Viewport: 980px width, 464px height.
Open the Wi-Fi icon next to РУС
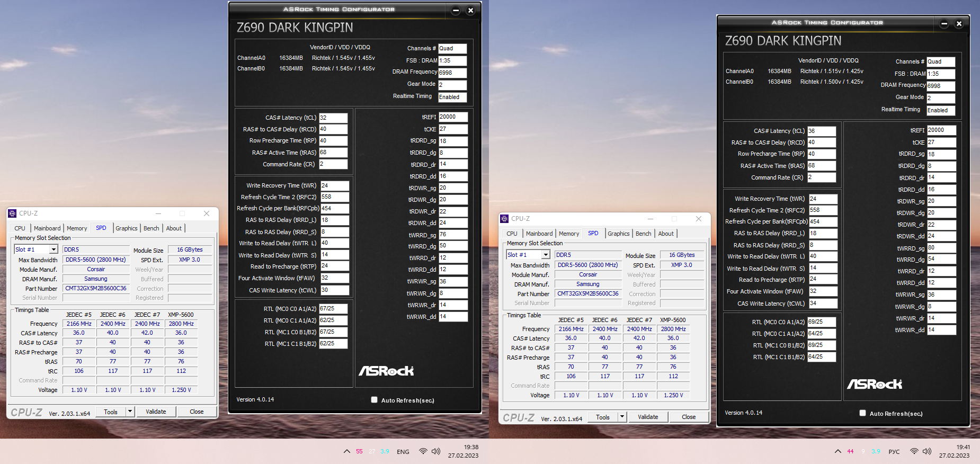pyautogui.click(x=914, y=451)
